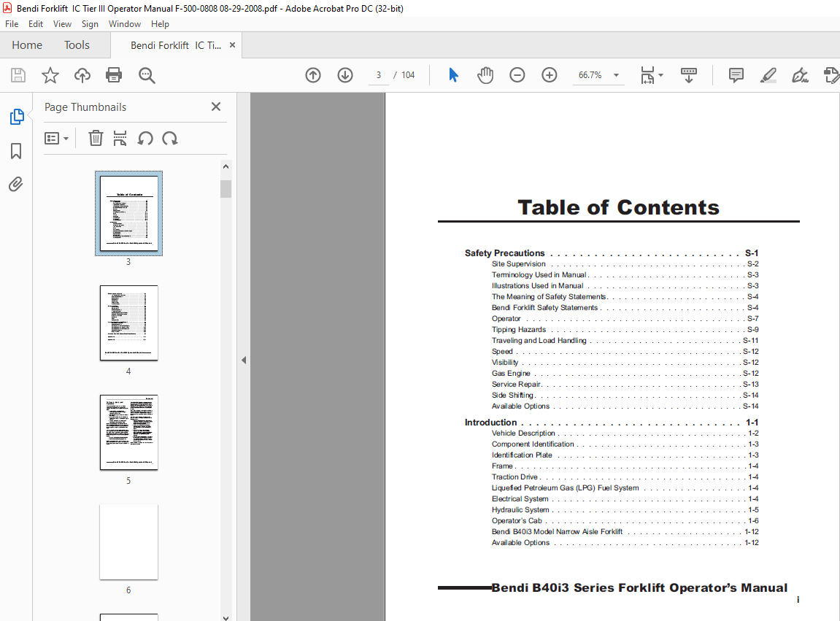Image resolution: width=840 pixels, height=621 pixels.
Task: Click Site Supervision contents entry
Action: tap(625, 263)
